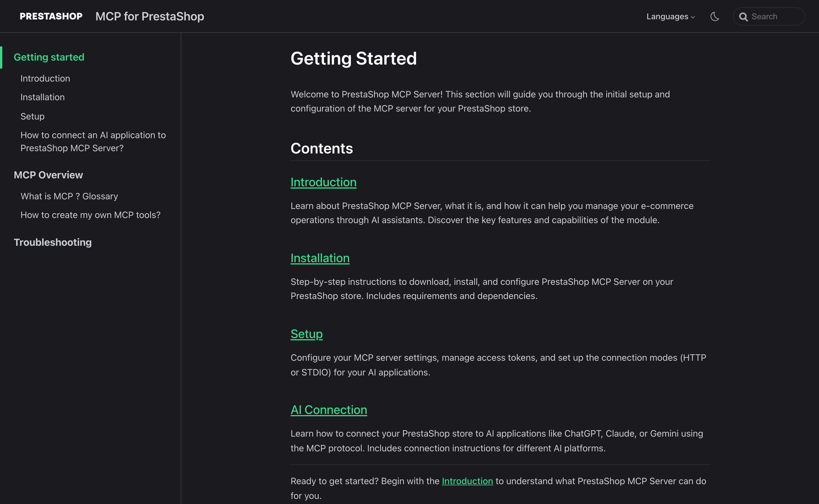Open What is MCP ? Glossary
Viewport: 819px width, 504px height.
(69, 196)
